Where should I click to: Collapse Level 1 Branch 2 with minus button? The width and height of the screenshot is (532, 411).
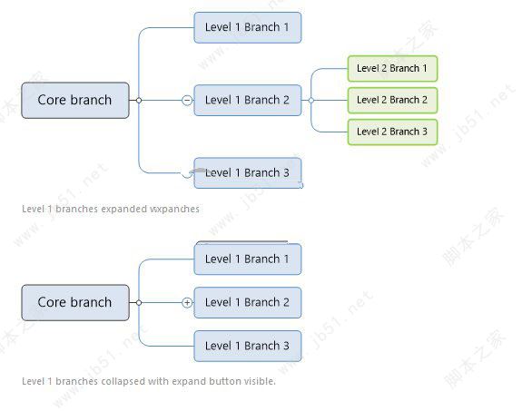coord(187,101)
